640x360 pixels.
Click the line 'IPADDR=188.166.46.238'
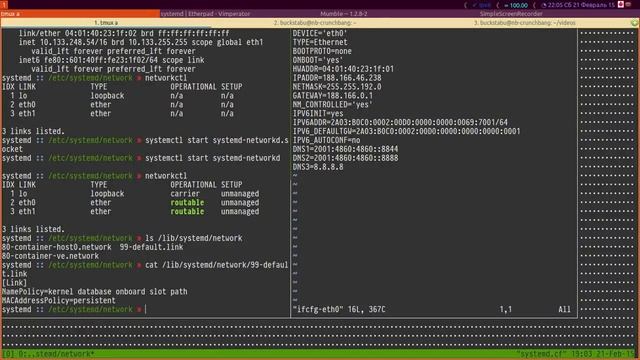[337, 78]
